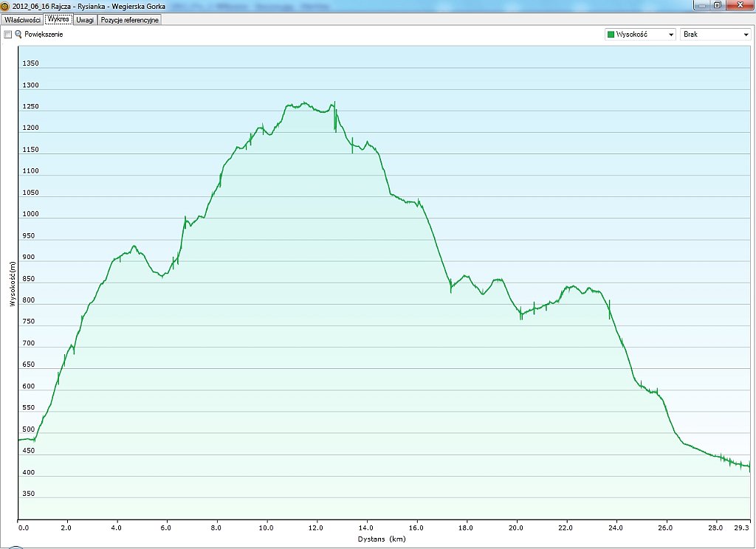Switch to the Właściwości tab
The image size is (756, 549).
(22, 20)
